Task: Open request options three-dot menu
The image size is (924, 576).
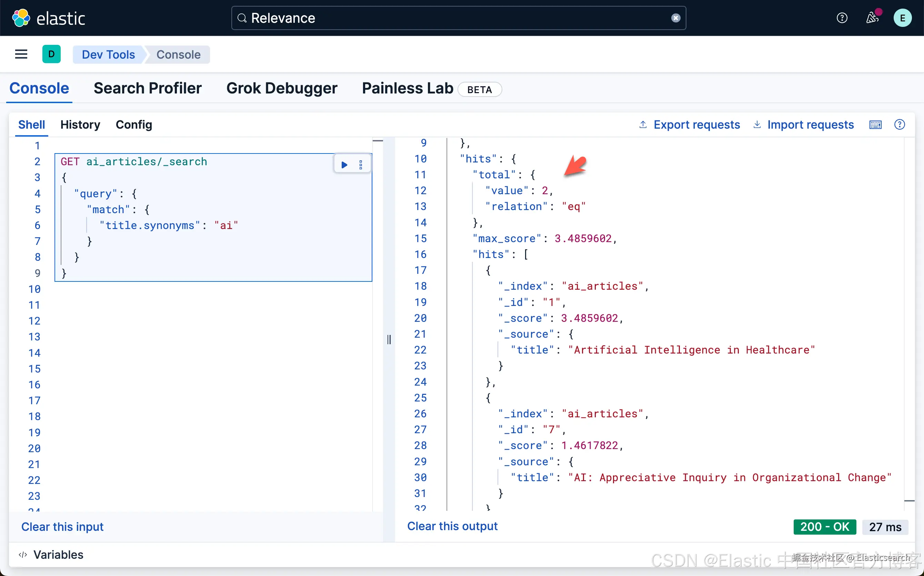Action: point(361,165)
